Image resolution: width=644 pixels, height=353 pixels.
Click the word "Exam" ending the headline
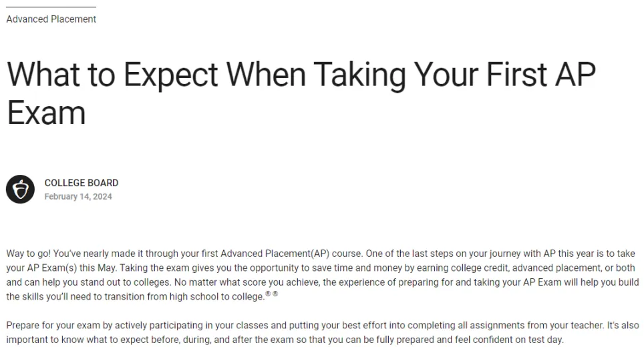pyautogui.click(x=46, y=113)
